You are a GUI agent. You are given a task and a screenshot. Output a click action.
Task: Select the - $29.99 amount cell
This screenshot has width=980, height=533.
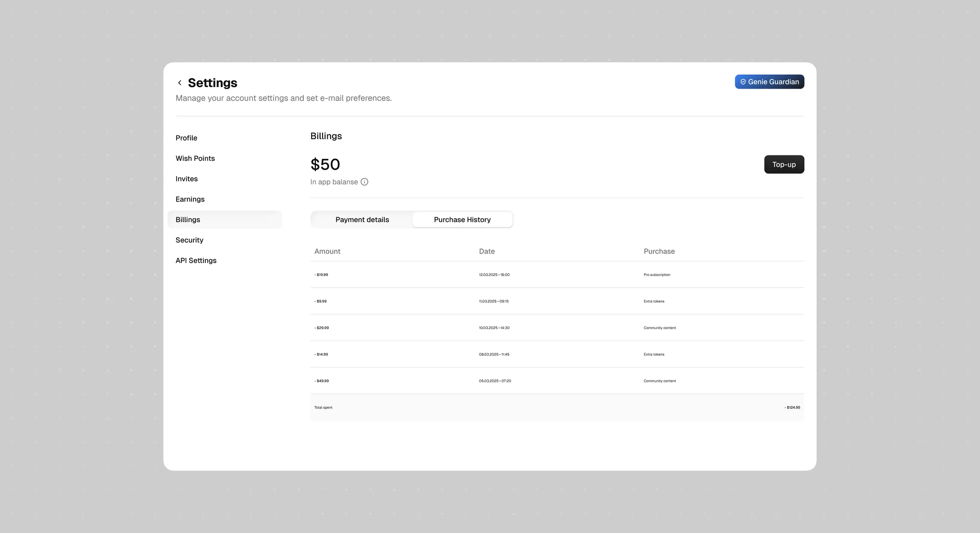coord(322,328)
